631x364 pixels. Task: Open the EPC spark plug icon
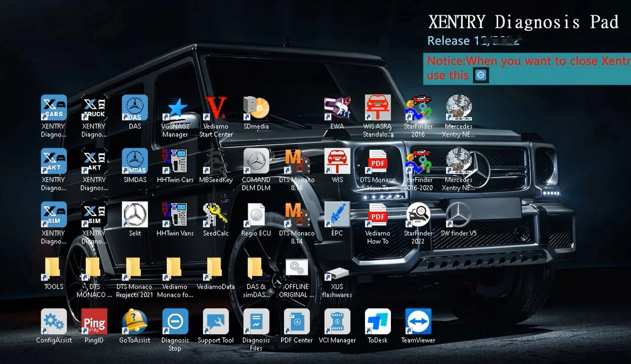[x=337, y=215]
